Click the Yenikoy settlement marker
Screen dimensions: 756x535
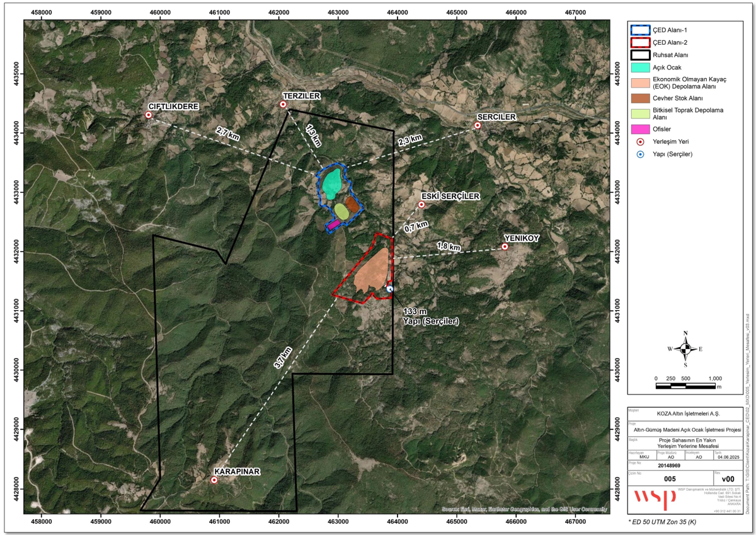click(505, 246)
